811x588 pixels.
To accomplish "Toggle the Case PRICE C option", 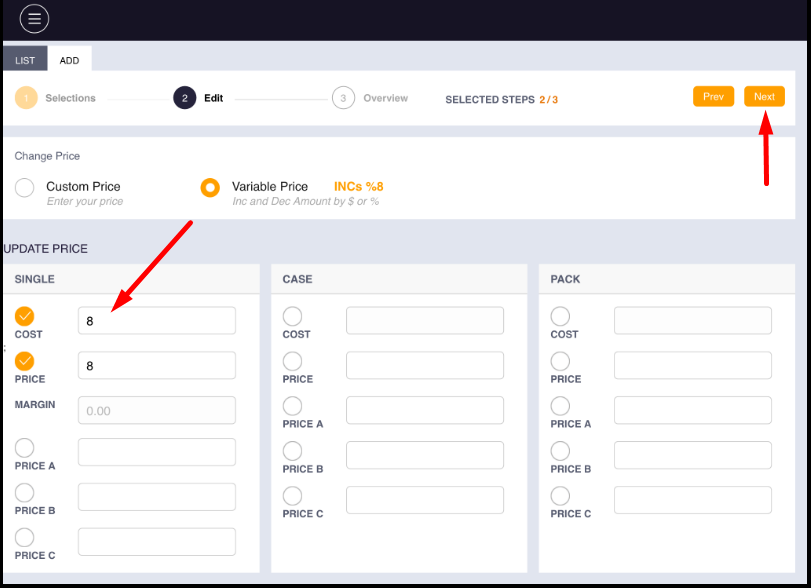I will pos(293,495).
